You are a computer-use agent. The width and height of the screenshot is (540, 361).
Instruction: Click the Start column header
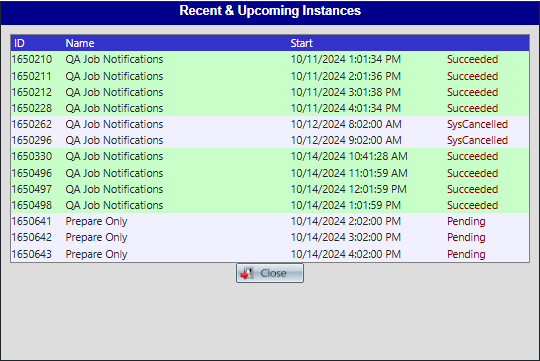[x=301, y=43]
